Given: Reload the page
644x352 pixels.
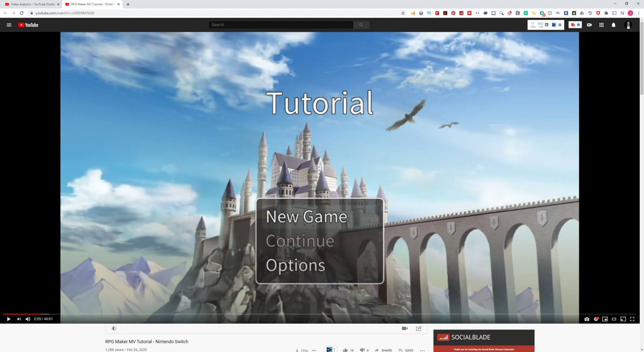Looking at the screenshot, I should pyautogui.click(x=21, y=13).
